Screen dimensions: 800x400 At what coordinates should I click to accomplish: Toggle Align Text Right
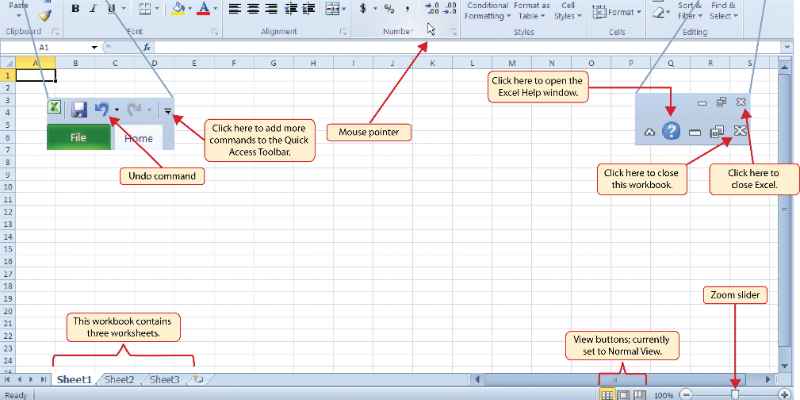pos(271,8)
